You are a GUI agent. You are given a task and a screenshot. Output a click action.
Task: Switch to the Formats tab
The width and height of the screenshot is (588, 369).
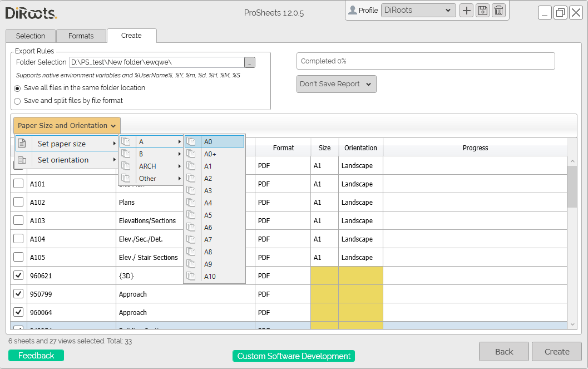pyautogui.click(x=81, y=35)
